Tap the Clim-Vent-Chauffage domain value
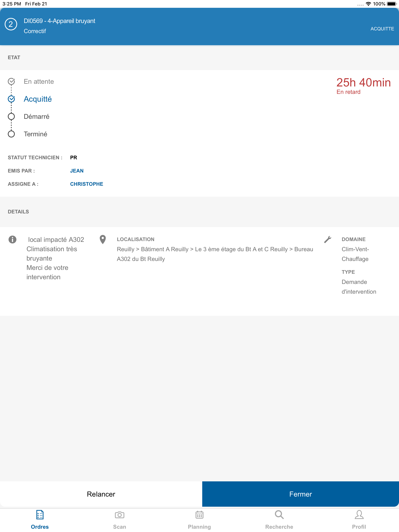This screenshot has height=532, width=399. click(355, 254)
